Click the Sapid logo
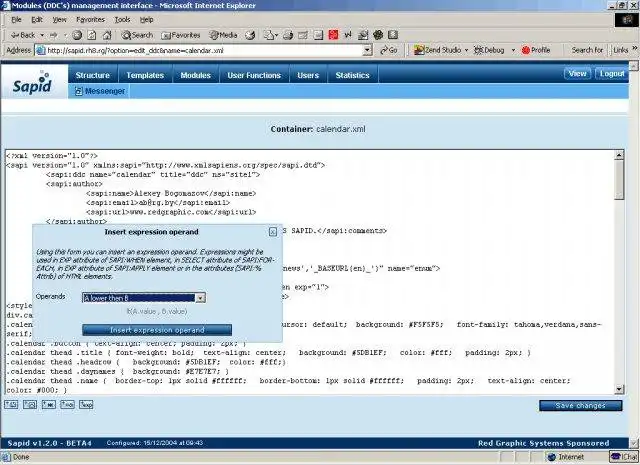The image size is (640, 465). pyautogui.click(x=33, y=83)
